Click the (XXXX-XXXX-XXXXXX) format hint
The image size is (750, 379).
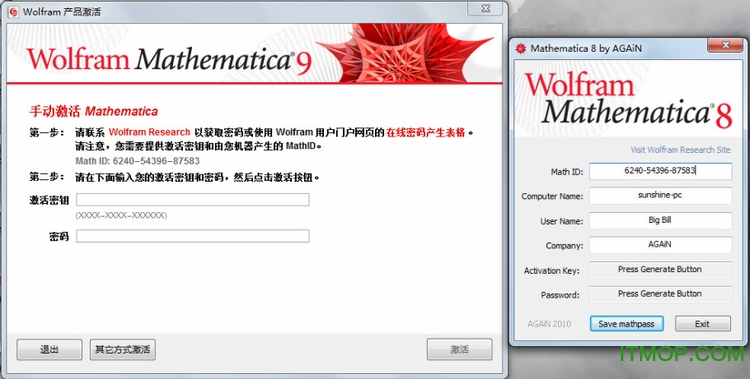point(121,216)
